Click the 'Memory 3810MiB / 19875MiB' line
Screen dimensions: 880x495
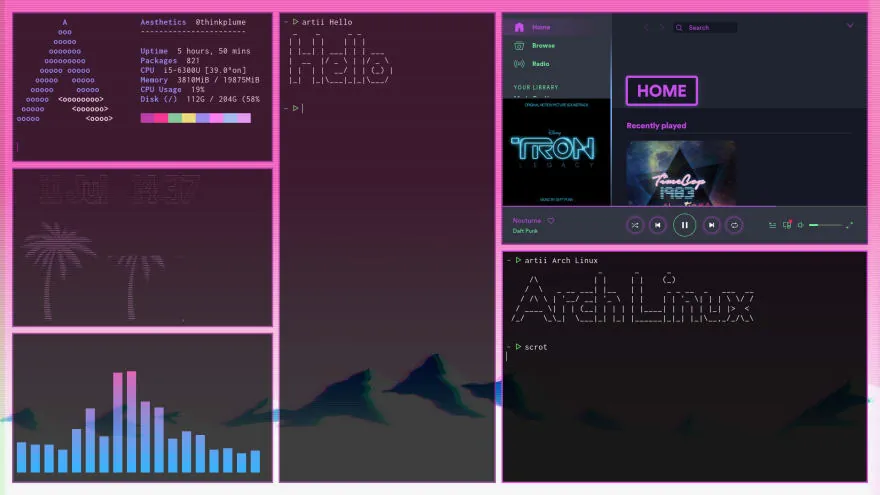click(x=200, y=80)
